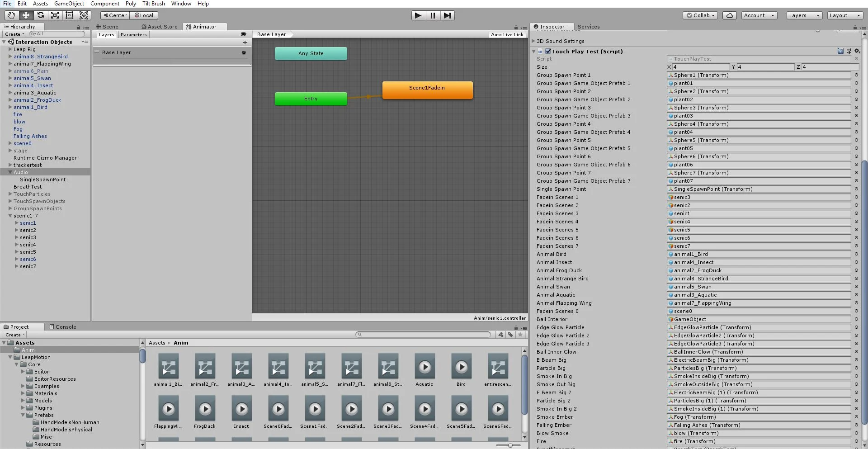This screenshot has height=449, width=868.
Task: Toggle Touch Play Test script checkbox
Action: (x=548, y=52)
